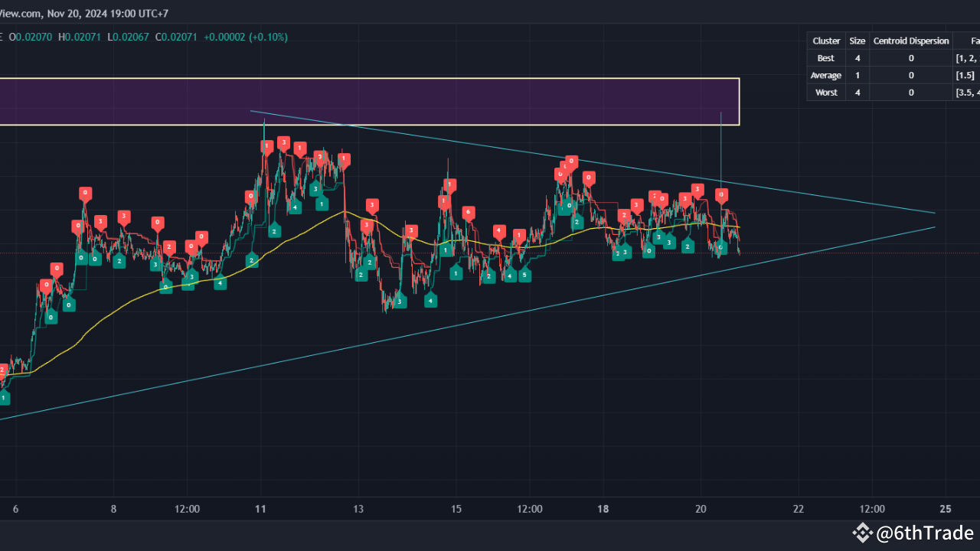
Task: Expand the Size column in the cluster table
Action: [x=857, y=41]
